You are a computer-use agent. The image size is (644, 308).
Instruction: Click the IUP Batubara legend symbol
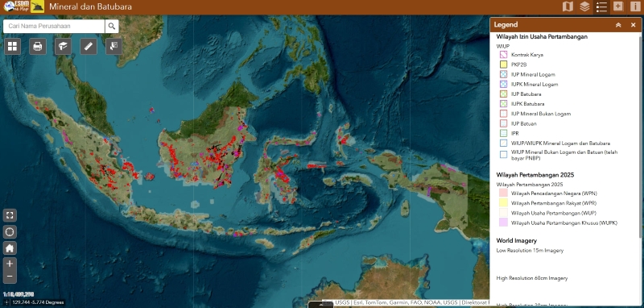coord(504,94)
